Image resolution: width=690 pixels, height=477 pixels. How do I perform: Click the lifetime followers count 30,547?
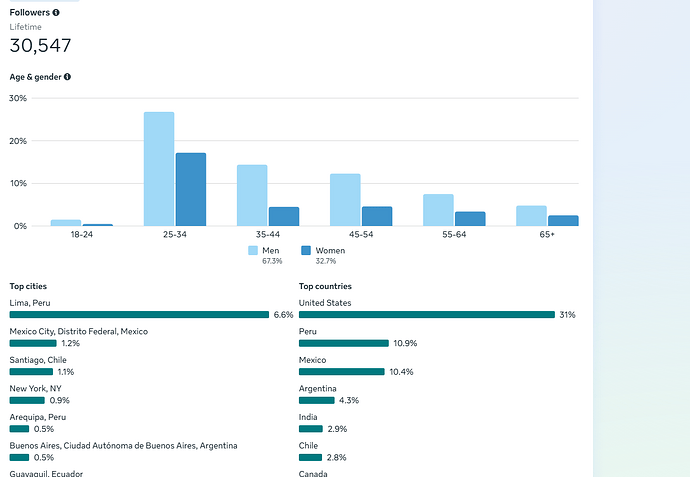(41, 45)
